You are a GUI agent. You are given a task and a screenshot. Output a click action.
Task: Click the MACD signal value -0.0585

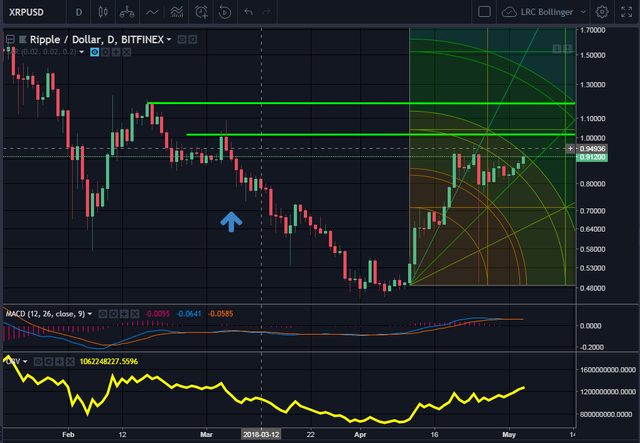click(220, 314)
